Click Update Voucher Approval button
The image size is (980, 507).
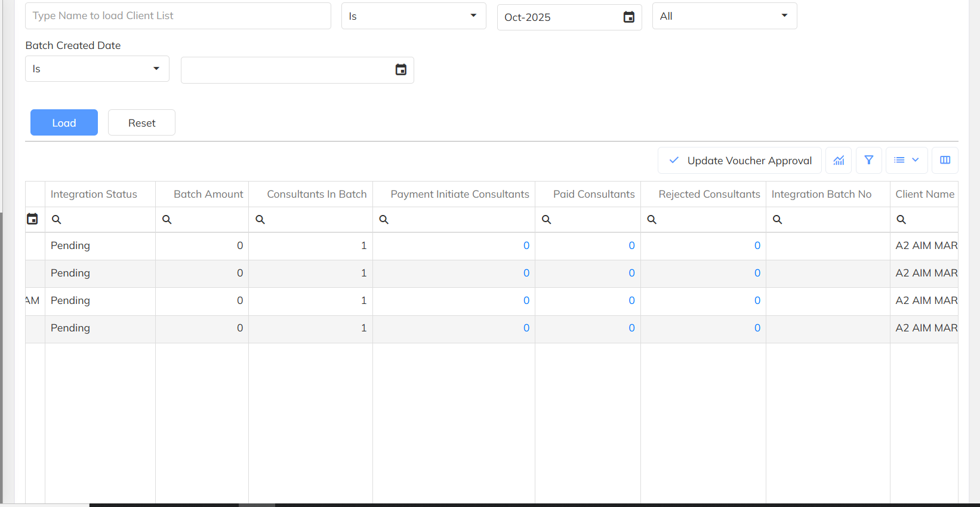coord(739,160)
